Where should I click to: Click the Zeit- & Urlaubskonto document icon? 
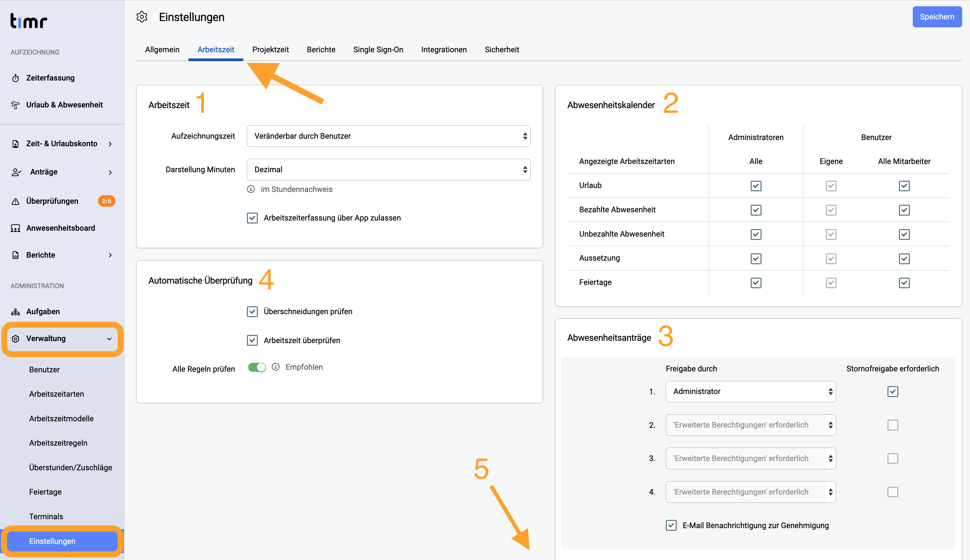coord(15,144)
